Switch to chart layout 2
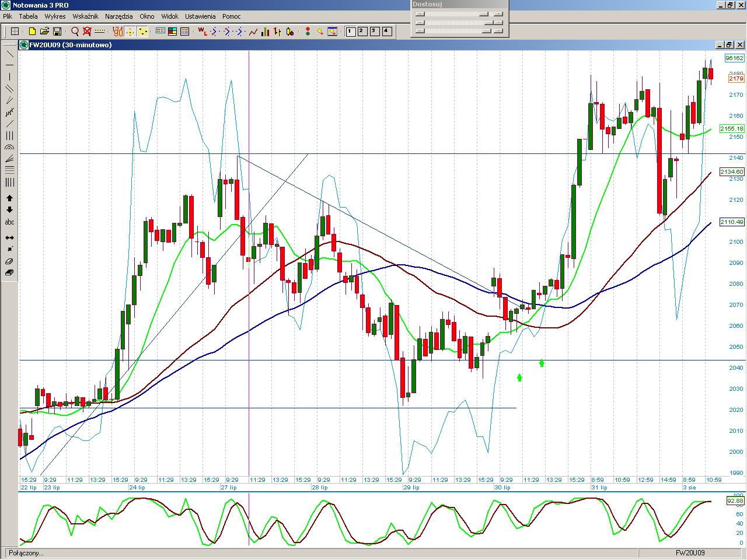747x560 pixels. click(x=362, y=32)
